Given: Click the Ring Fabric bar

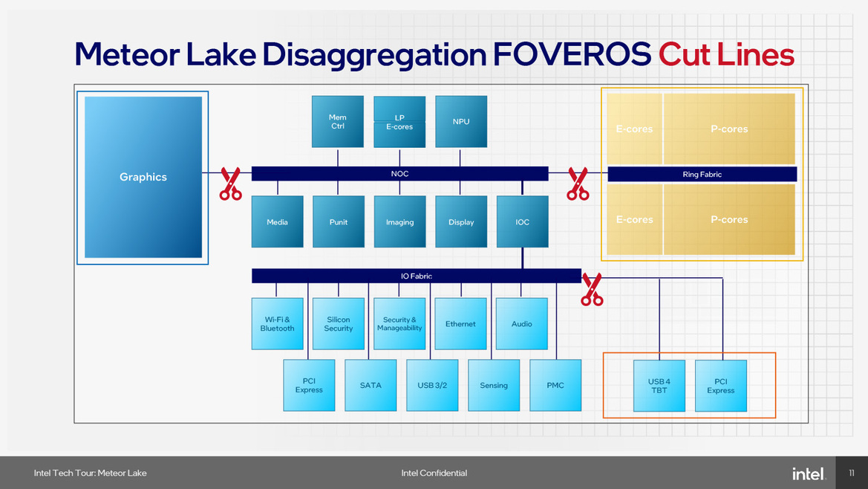Looking at the screenshot, I should click(x=702, y=174).
